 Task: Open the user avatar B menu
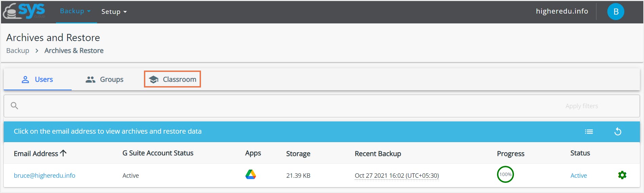[615, 12]
